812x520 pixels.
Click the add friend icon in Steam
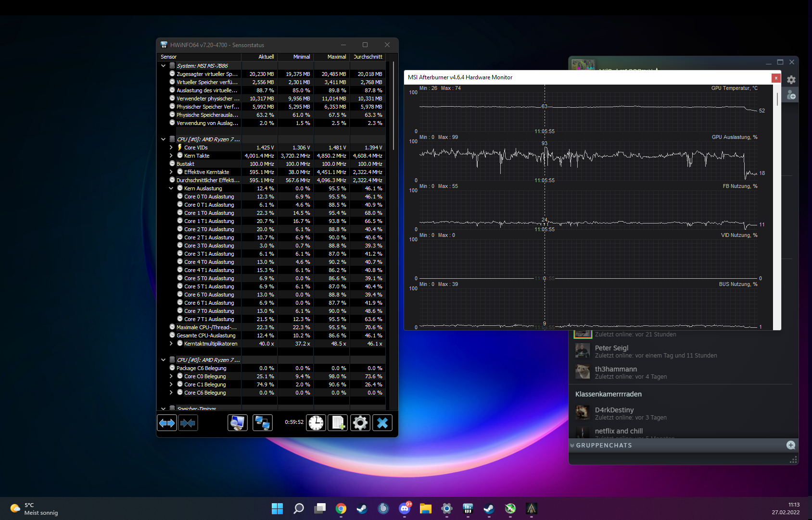[791, 95]
